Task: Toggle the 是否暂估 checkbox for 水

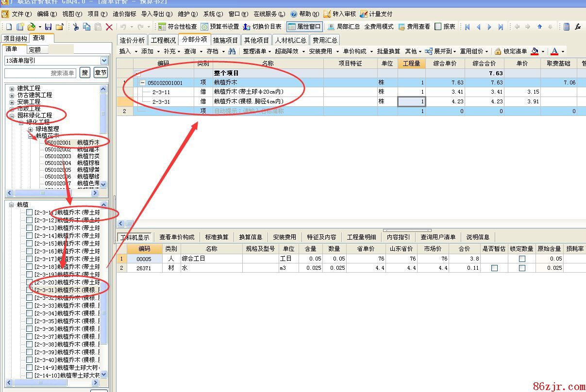Action: coord(494,268)
